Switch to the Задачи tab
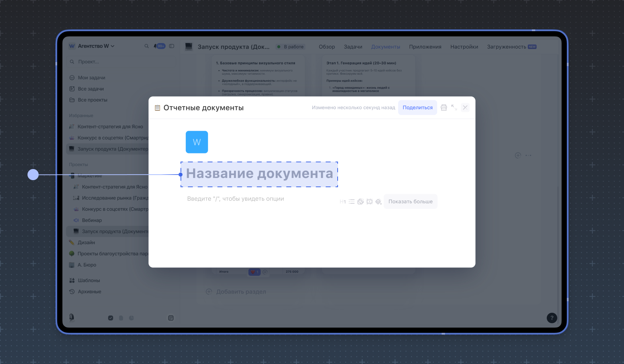 tap(353, 47)
